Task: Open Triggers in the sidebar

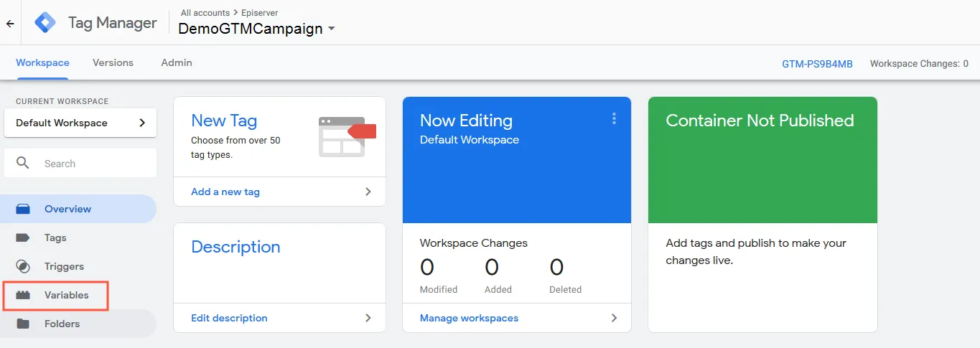Action: 78,266
